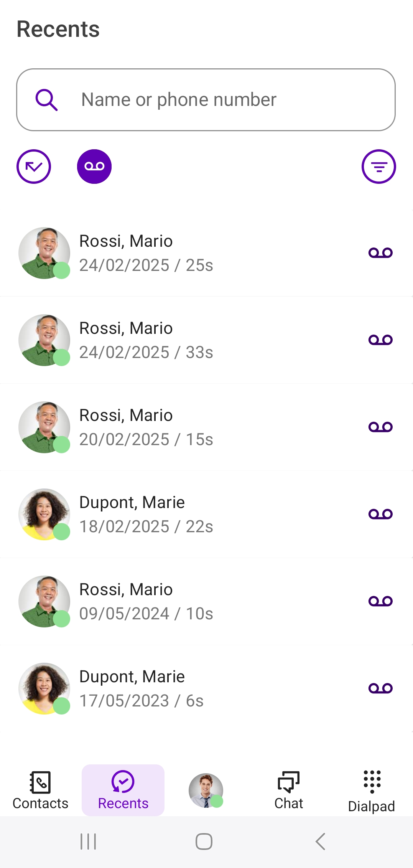Open the Dialpad
413x868 pixels.
tap(371, 790)
